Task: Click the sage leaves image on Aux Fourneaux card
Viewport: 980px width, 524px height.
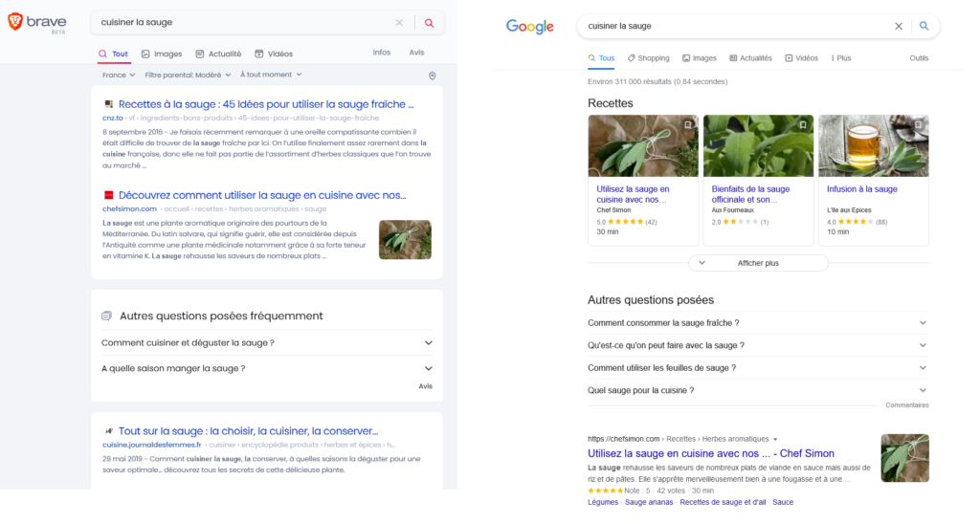Action: [x=758, y=145]
